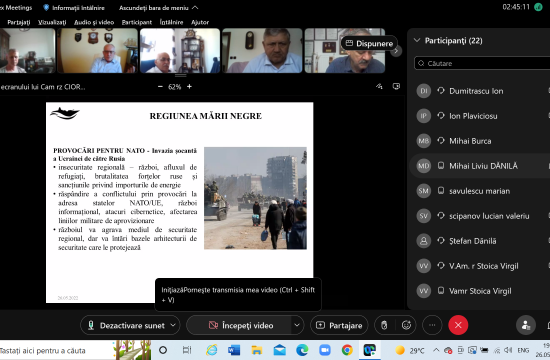Toggle the raise hand button
The width and height of the screenshot is (550, 360).
pos(384,325)
